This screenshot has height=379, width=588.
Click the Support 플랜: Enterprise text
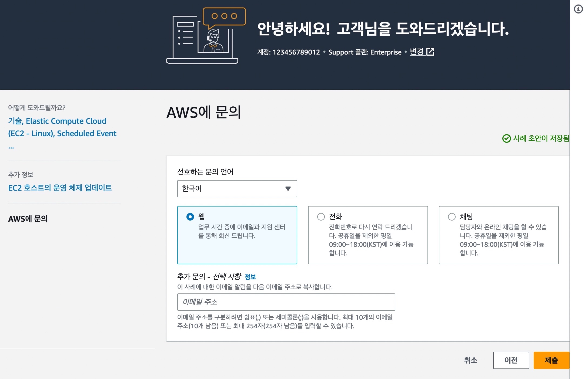point(365,52)
